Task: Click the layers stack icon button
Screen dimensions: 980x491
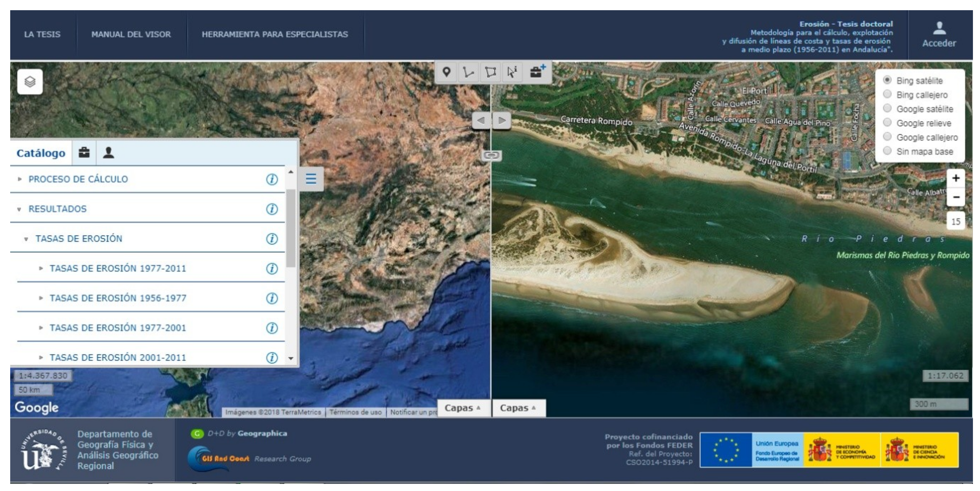Action: tap(30, 81)
